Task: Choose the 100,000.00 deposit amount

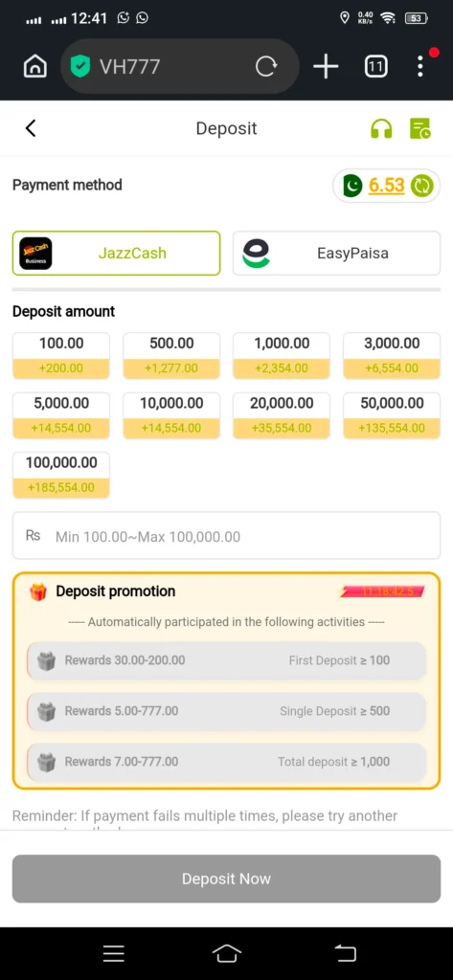Action: [61, 475]
